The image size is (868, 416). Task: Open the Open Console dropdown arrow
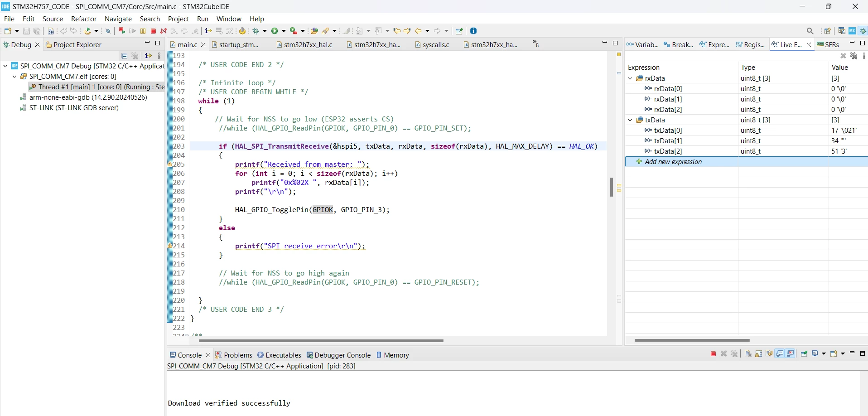tap(843, 354)
